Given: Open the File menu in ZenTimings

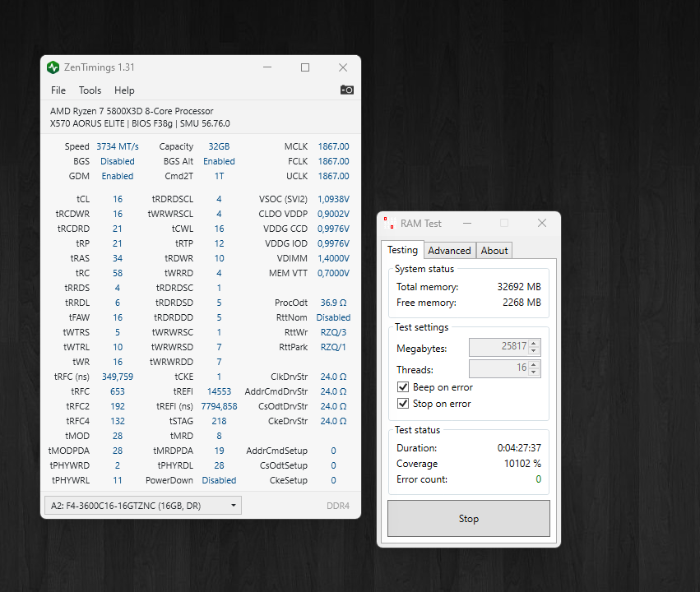Looking at the screenshot, I should pyautogui.click(x=58, y=90).
